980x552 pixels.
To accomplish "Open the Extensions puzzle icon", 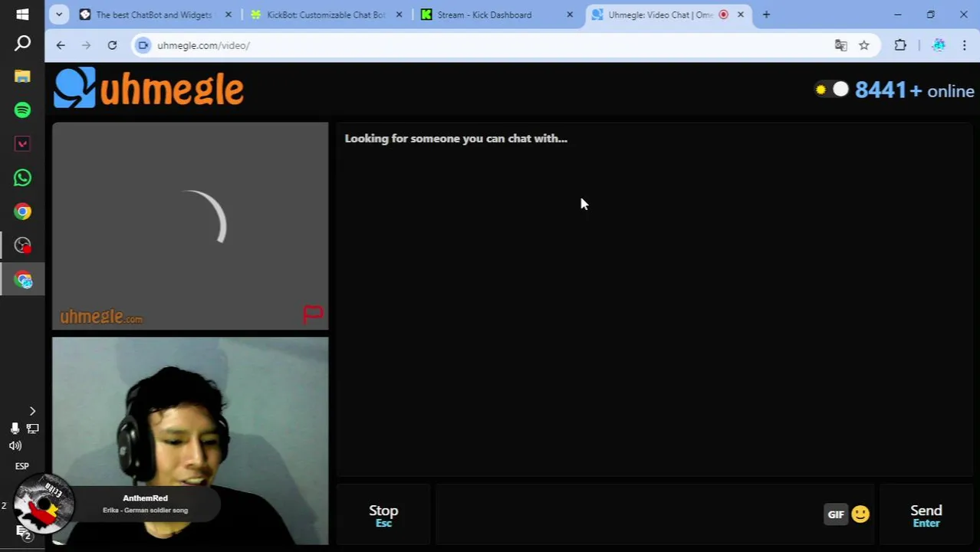I will click(x=900, y=45).
